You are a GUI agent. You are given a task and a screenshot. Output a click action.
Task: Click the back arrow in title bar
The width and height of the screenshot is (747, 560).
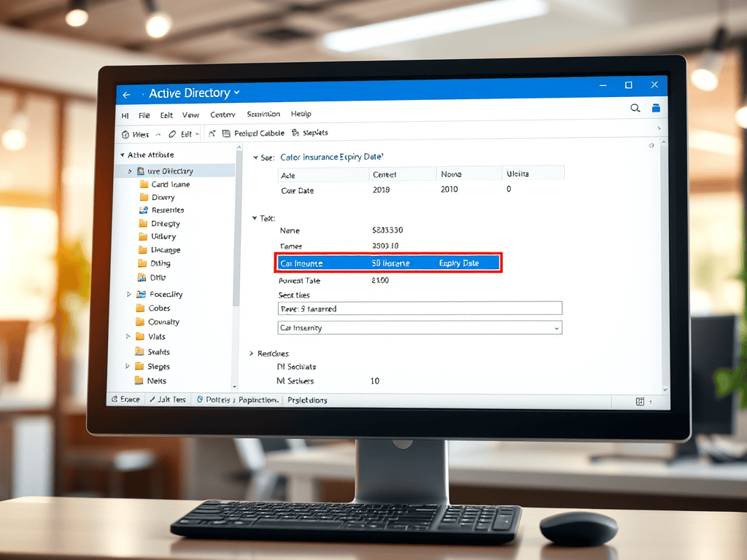coord(126,95)
